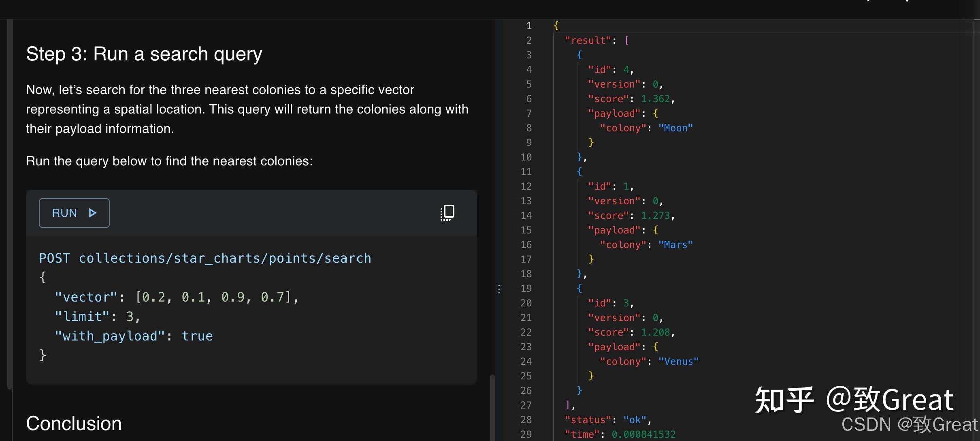
Task: Click the Step 3: Run a search query heading
Action: tap(144, 54)
